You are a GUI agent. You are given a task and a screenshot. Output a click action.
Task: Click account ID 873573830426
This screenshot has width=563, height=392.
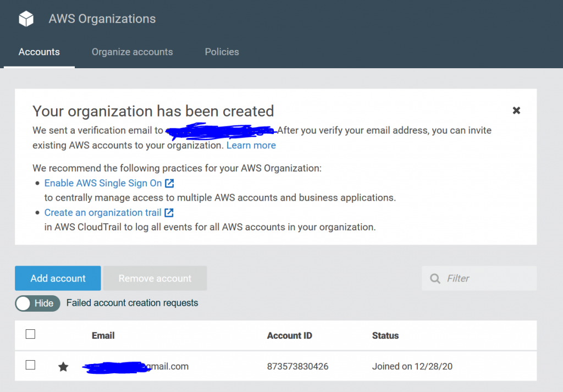click(297, 367)
